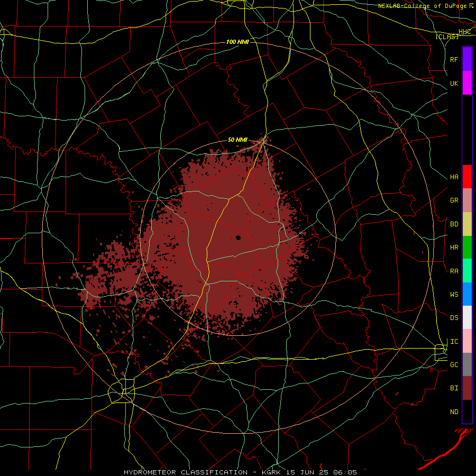Click the RA legend label
476x476 pixels.
[x=454, y=271]
